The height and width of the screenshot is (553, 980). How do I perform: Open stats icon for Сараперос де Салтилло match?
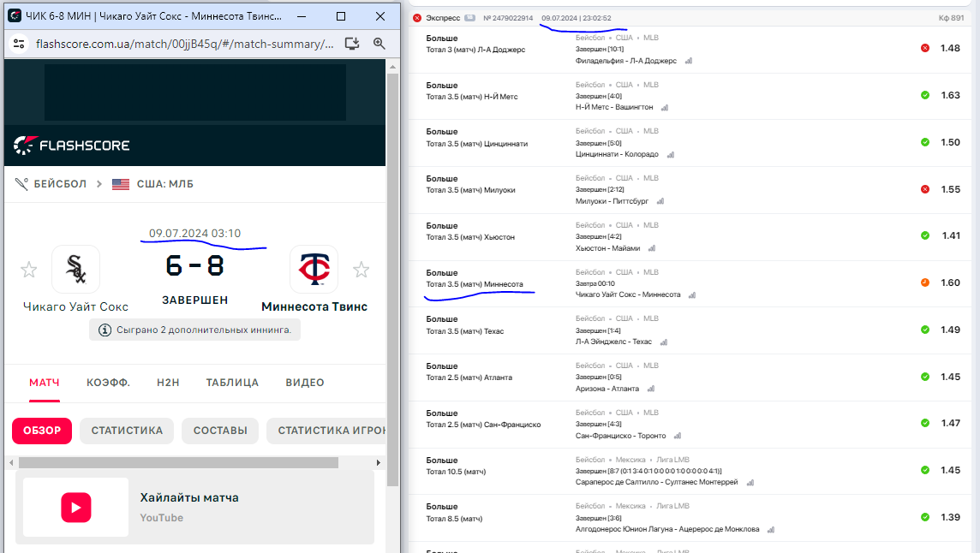(x=750, y=483)
